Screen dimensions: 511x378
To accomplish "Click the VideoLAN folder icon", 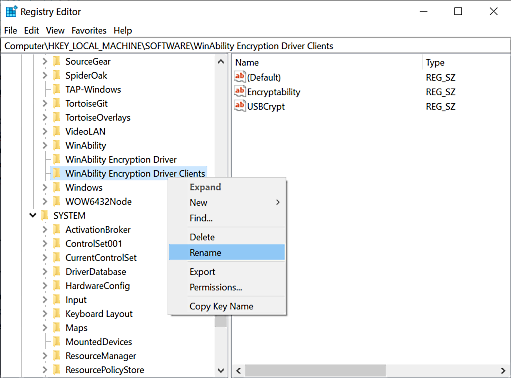I will [57, 131].
